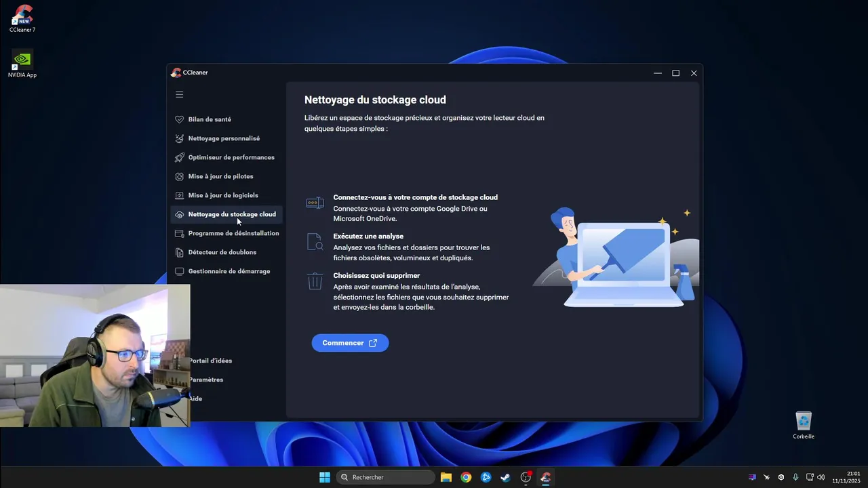Click the 'Exécutez une analyse' step text
Viewport: 868px width, 488px height.
pyautogui.click(x=368, y=237)
